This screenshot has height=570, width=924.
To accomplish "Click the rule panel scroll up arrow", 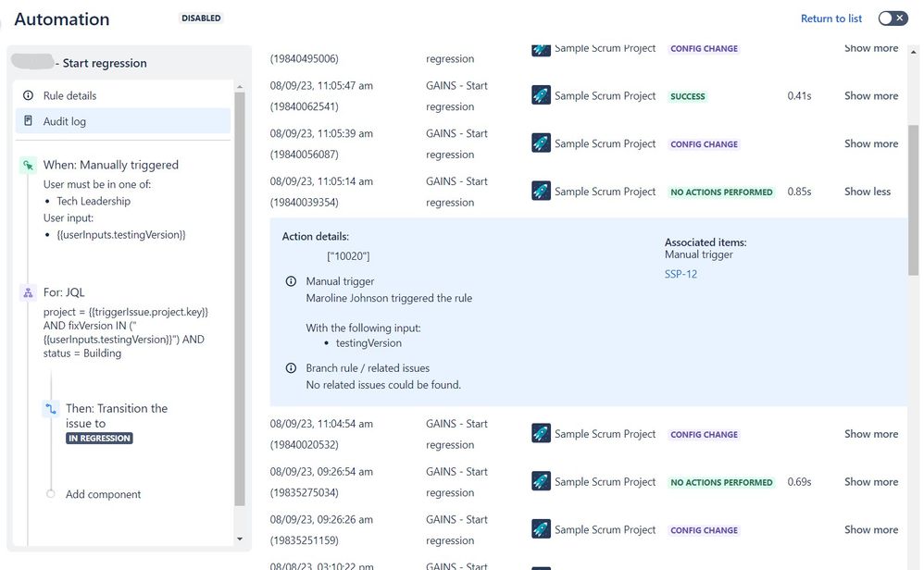I will 239,87.
